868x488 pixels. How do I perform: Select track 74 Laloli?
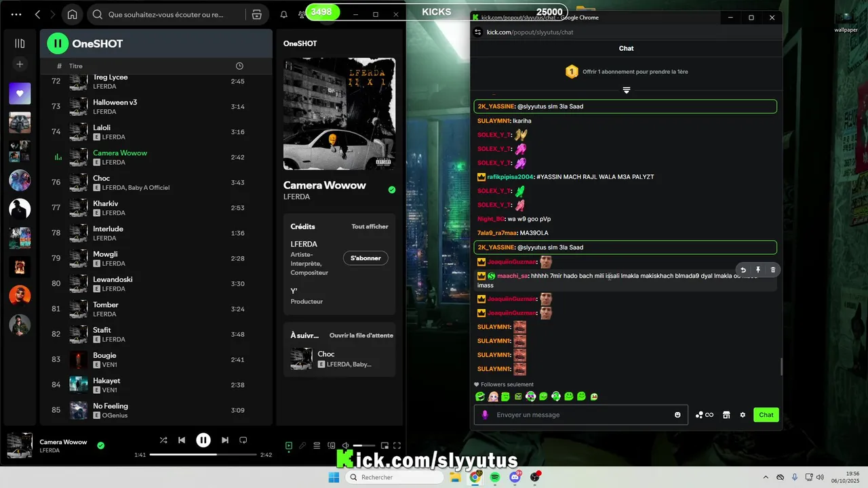click(x=156, y=131)
